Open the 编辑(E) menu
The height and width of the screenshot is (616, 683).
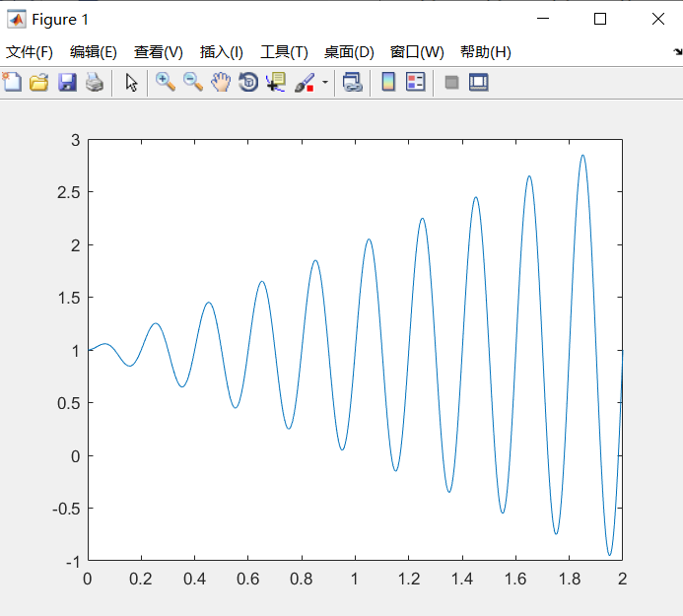pyautogui.click(x=94, y=52)
